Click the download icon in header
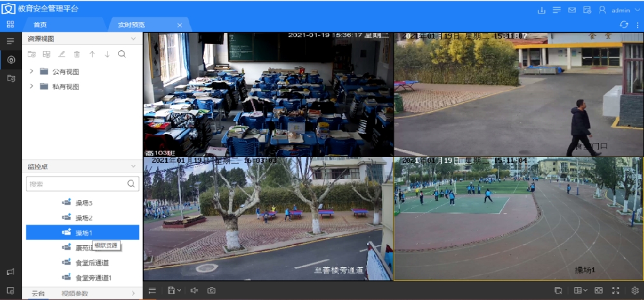644x300 pixels. [542, 10]
